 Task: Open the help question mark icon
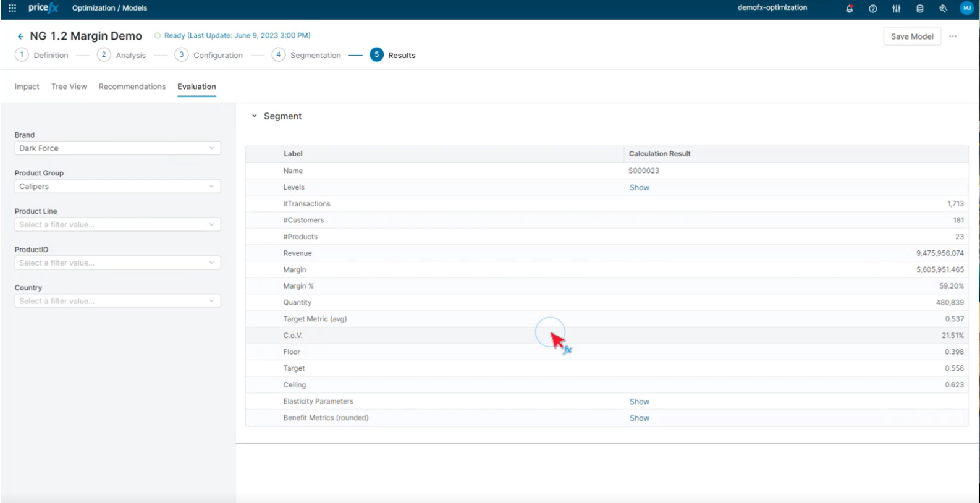(x=872, y=9)
